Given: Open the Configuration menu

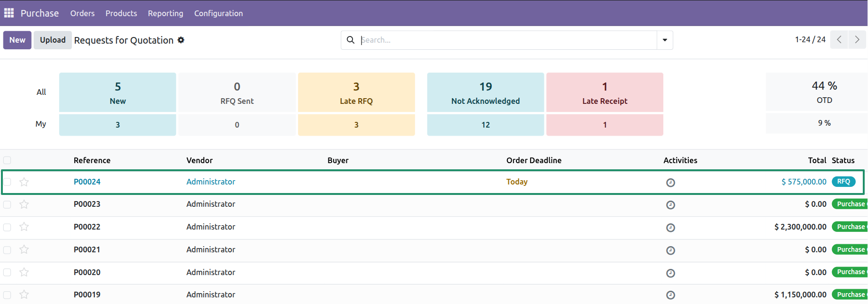Looking at the screenshot, I should coord(218,13).
